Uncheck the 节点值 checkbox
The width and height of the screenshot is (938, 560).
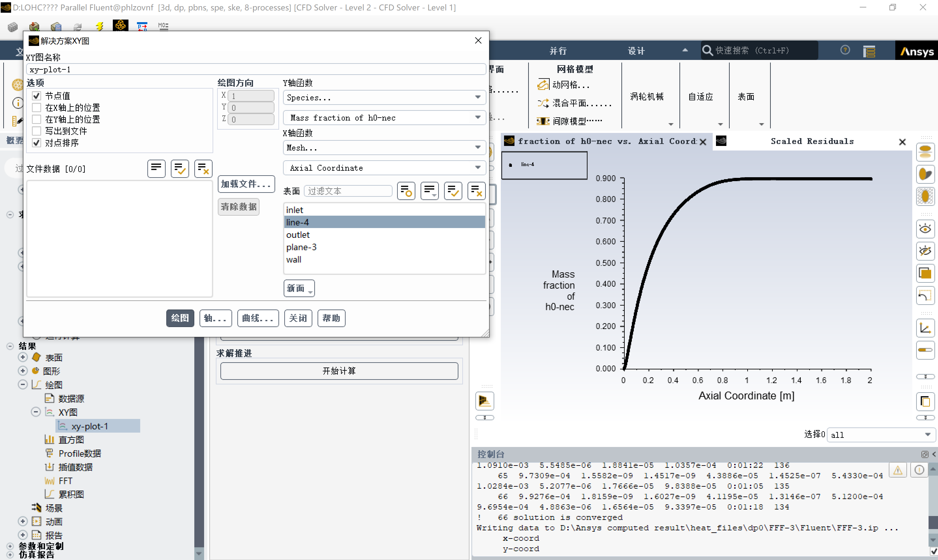pos(37,96)
